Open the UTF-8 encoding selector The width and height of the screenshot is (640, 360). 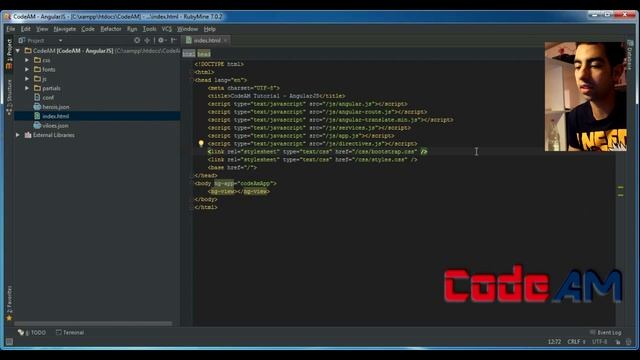click(x=600, y=342)
